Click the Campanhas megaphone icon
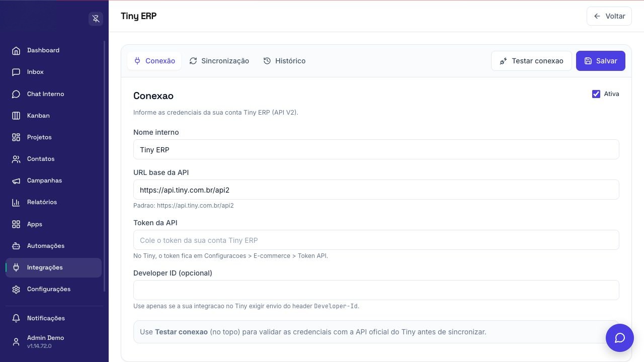 point(16,180)
